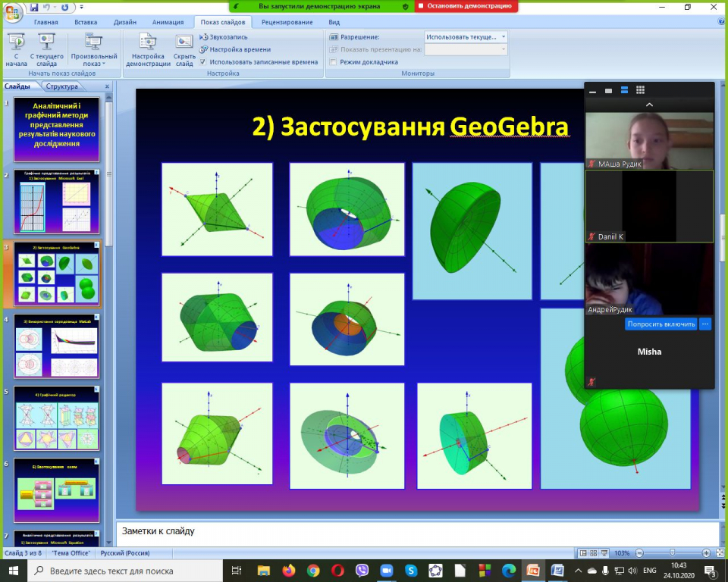Switch Zoom panel to single active speaker view
Screen dimensions: 728x582
click(608, 90)
